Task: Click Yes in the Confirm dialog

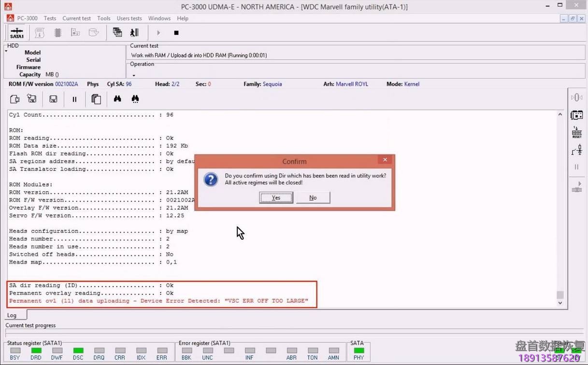Action: click(275, 197)
